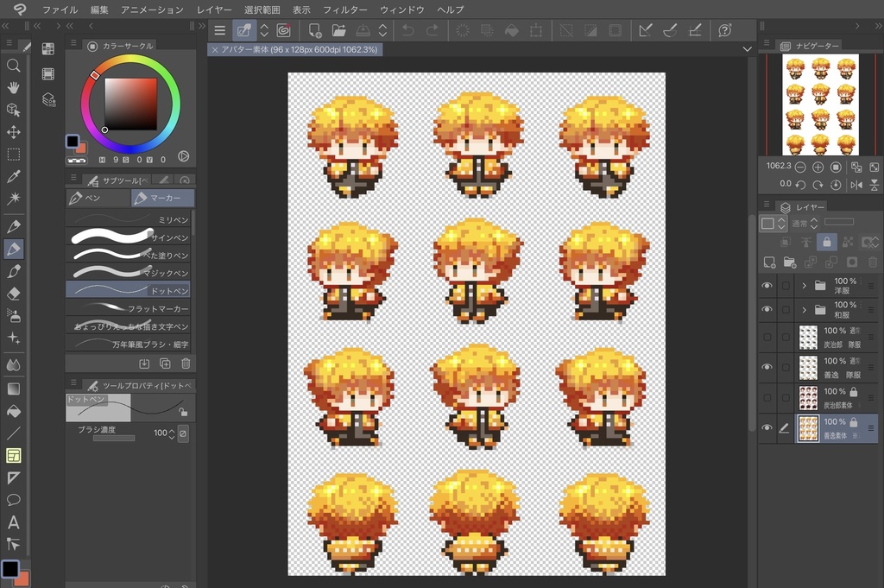Select the Fill bucket tool
The image size is (884, 588).
pyautogui.click(x=13, y=412)
